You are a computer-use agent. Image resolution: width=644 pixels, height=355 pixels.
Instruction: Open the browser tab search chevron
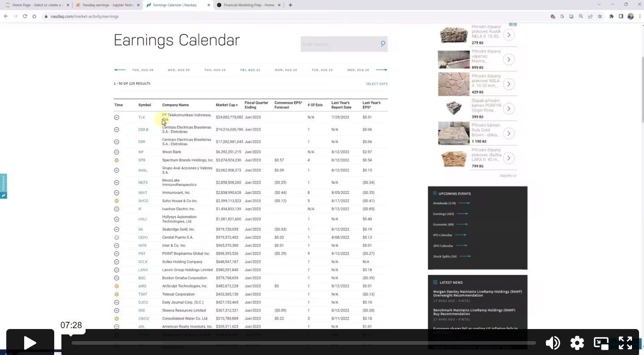[x=599, y=4]
